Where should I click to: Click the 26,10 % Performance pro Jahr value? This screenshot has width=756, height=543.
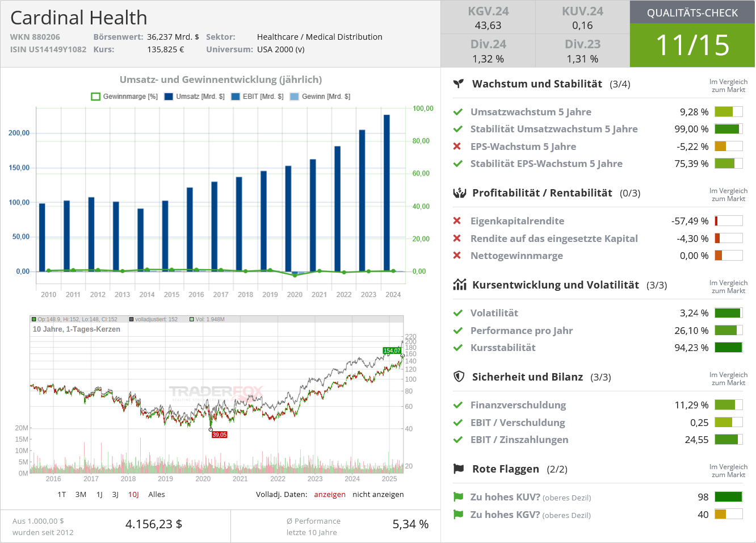point(691,331)
